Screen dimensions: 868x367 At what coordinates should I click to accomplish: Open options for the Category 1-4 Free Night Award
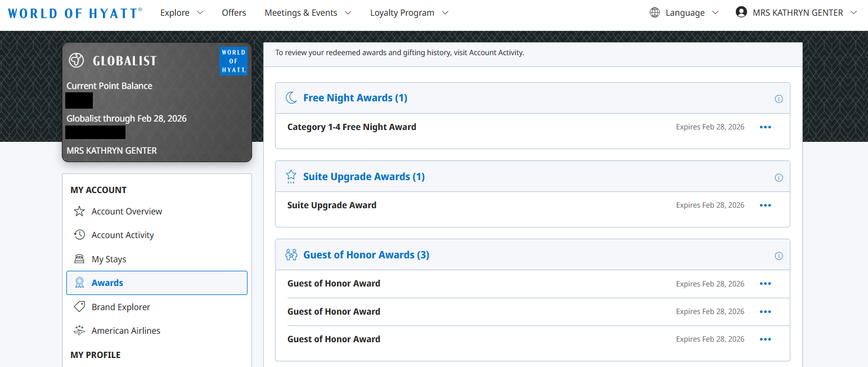(765, 127)
